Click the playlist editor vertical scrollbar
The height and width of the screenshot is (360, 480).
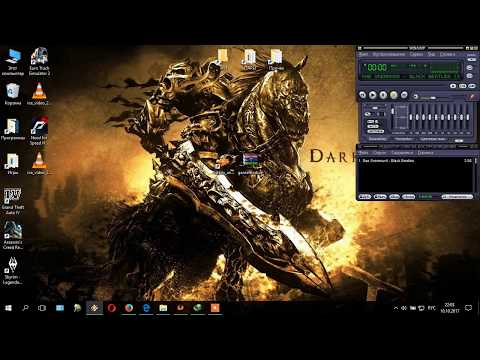475,175
